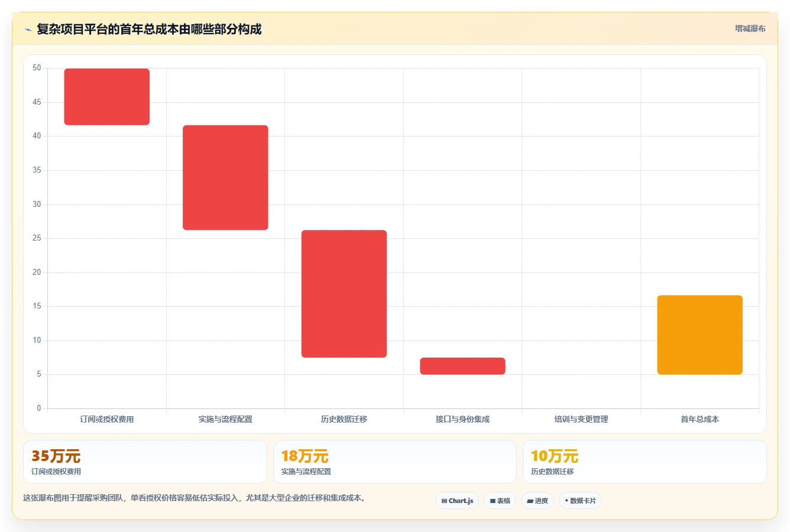The image size is (790, 532).
Task: Click the 表格 tag chip
Action: [500, 501]
